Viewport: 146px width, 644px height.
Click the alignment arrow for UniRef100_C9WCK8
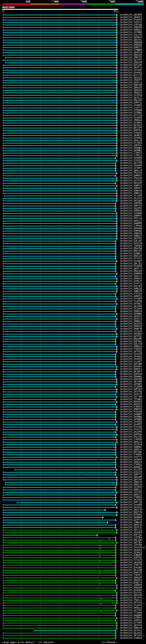[108, 522]
